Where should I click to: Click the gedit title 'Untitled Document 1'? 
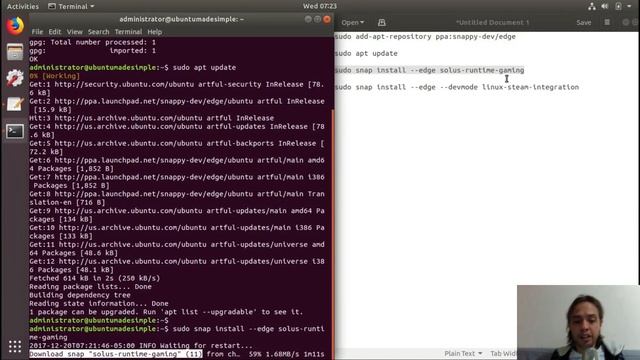coord(492,22)
